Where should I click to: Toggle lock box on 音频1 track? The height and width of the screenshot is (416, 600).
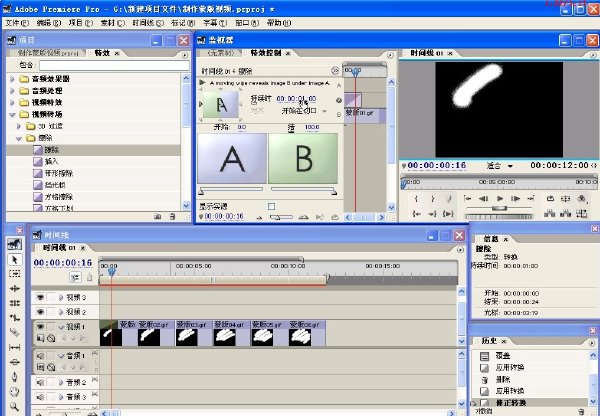[x=51, y=356]
